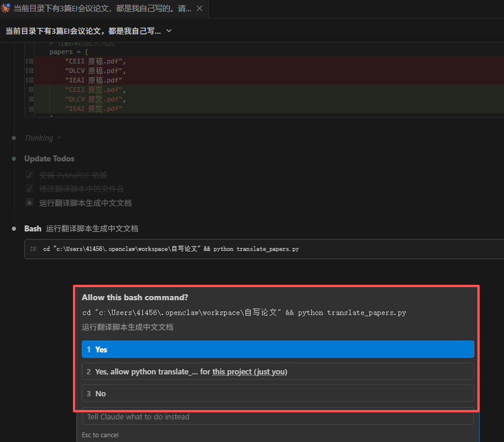The height and width of the screenshot is (442, 504).
Task: Expand the Thinking section
Action: (x=43, y=138)
